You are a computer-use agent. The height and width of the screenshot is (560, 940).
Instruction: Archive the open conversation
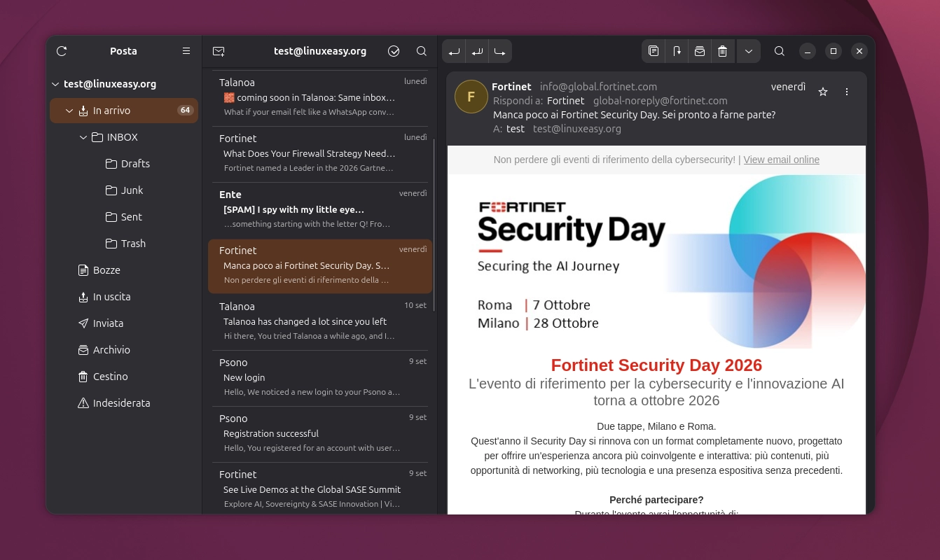700,51
